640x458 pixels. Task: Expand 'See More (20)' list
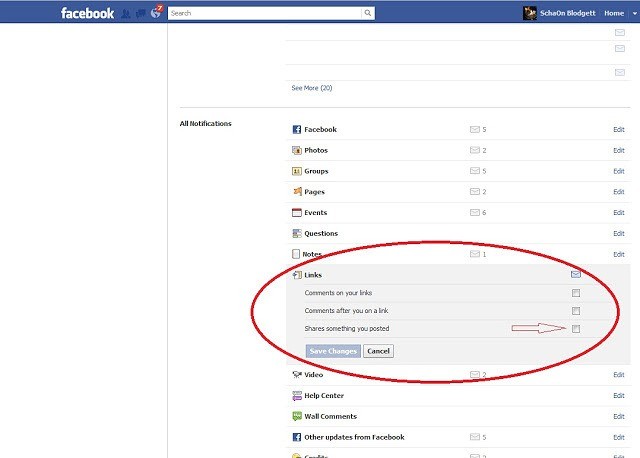tap(311, 88)
